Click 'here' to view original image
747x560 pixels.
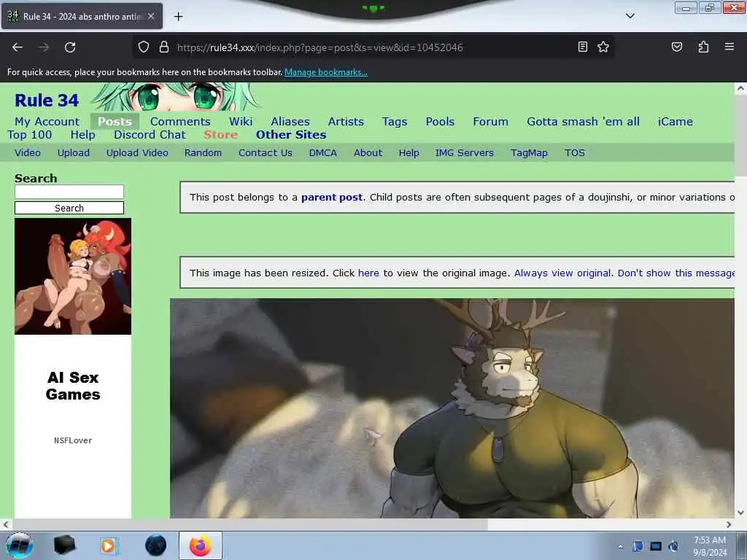pyautogui.click(x=368, y=273)
